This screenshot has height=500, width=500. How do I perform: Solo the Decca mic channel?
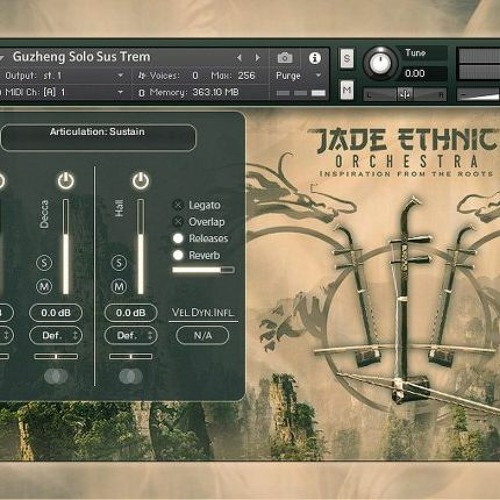tap(44, 263)
